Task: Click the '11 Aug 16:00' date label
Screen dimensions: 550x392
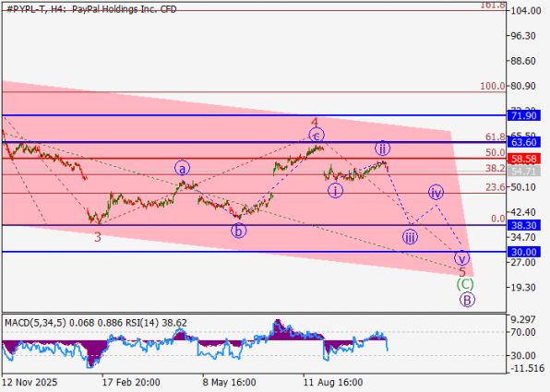Action: [x=333, y=382]
